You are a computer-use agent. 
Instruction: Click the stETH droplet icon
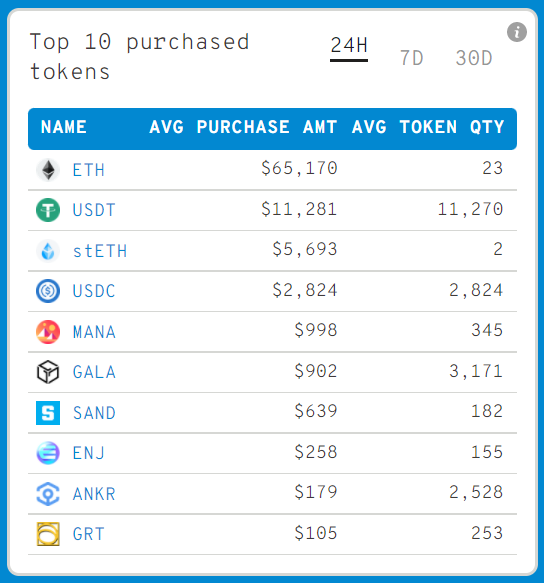pos(48,251)
